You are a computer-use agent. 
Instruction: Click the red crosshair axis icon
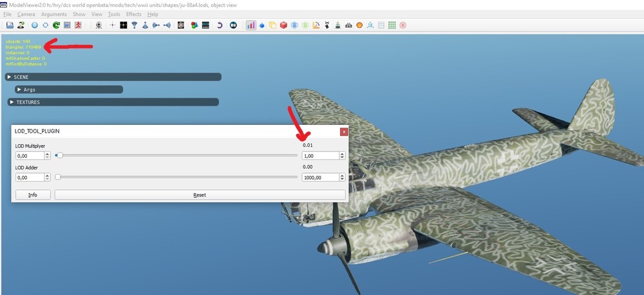point(112,25)
